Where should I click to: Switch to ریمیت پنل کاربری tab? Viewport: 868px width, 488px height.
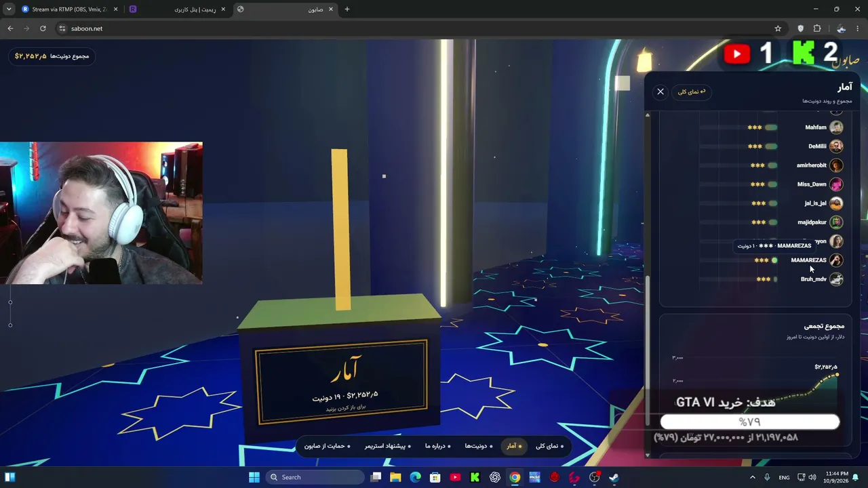tap(178, 9)
